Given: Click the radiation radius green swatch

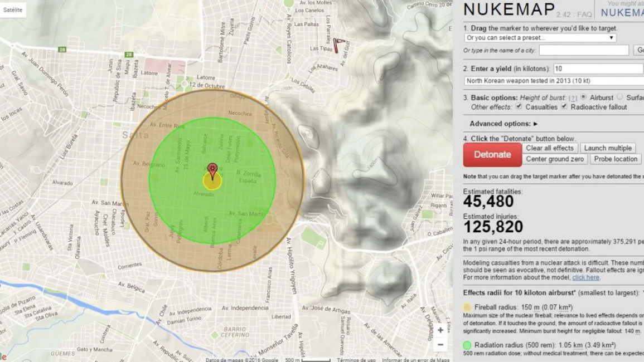Looking at the screenshot, I should [467, 345].
